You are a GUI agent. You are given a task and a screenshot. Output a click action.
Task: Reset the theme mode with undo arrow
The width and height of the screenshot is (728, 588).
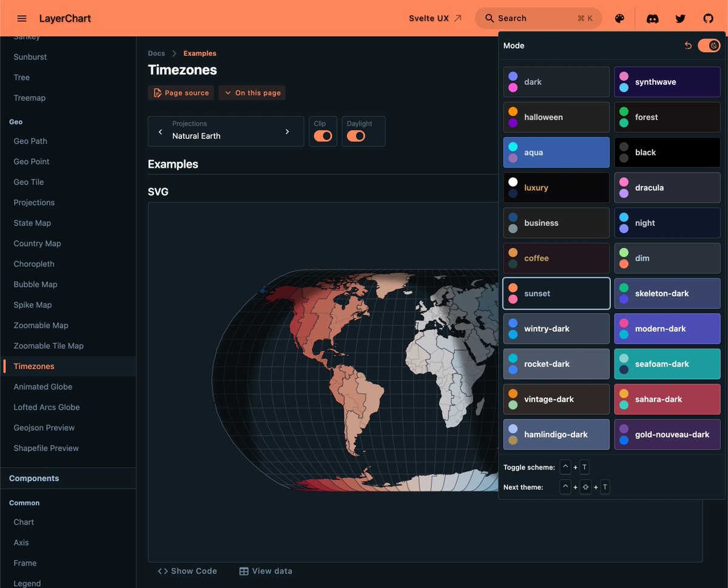click(x=688, y=46)
